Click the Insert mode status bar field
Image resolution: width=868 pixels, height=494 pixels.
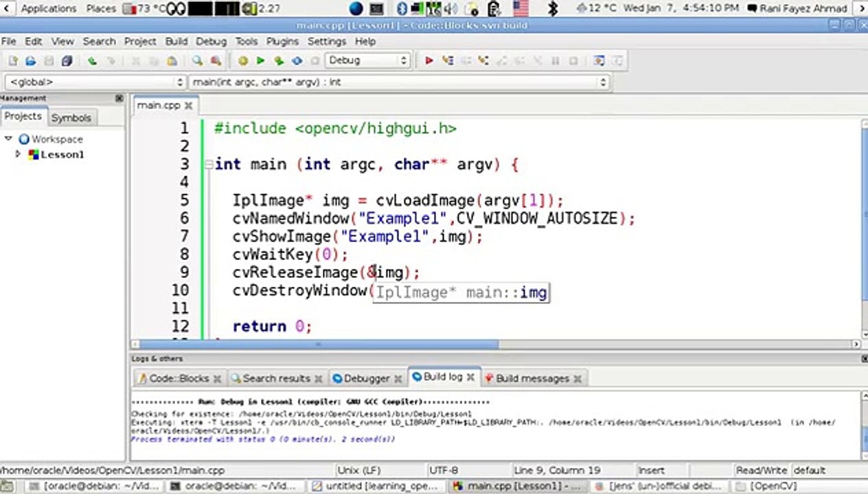651,471
